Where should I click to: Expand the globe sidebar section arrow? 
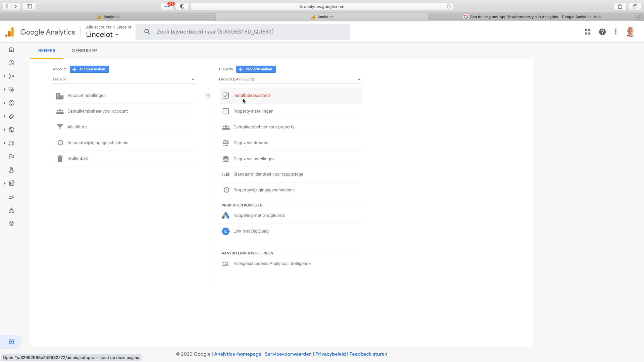point(5,130)
